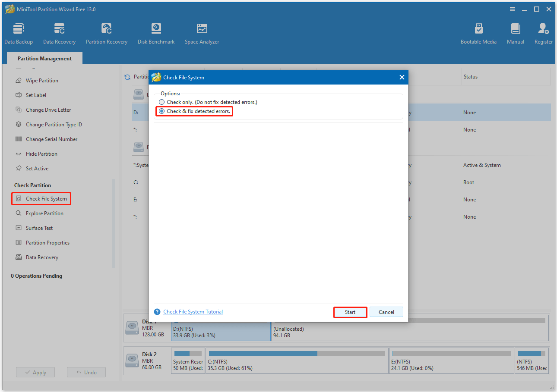Switch to the Partition Management tab
Screen dimensions: 557x392
tap(44, 58)
